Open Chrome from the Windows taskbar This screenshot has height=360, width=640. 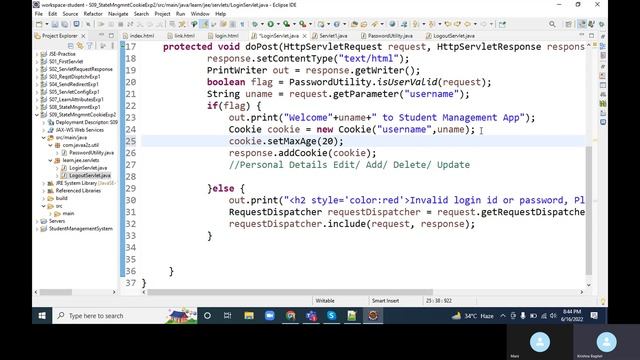click(x=290, y=316)
